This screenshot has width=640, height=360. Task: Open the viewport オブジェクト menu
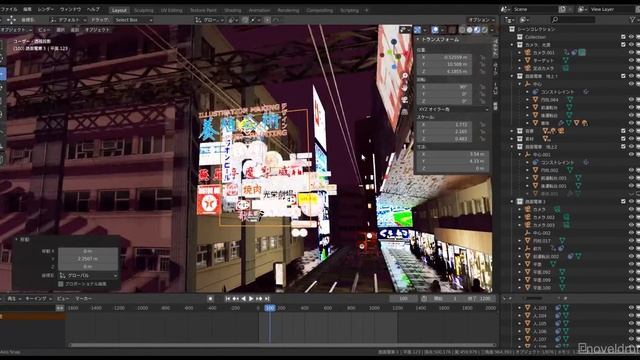pos(97,30)
